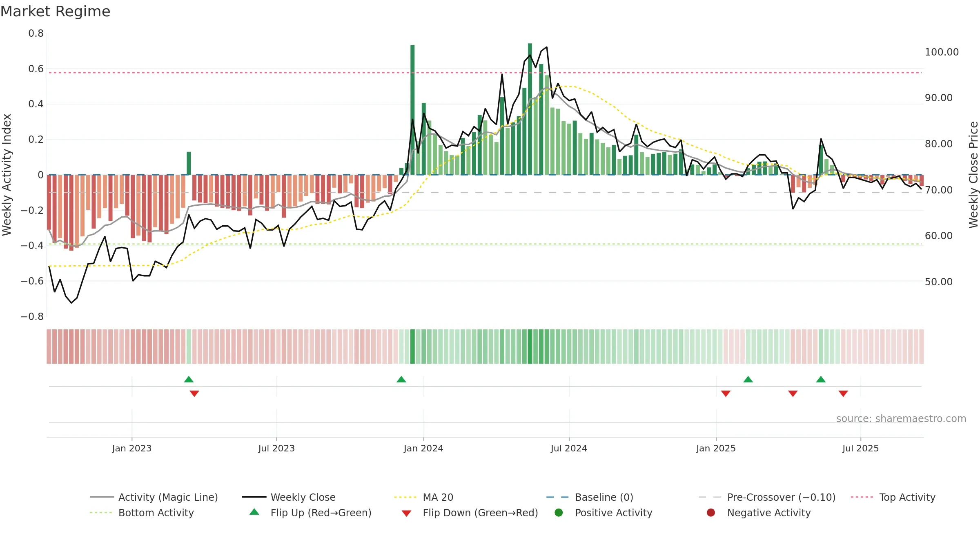Viewport: 980px width, 551px height.
Task: Toggle the Flip Up (Red→Green) legend entry
Action: 311,513
